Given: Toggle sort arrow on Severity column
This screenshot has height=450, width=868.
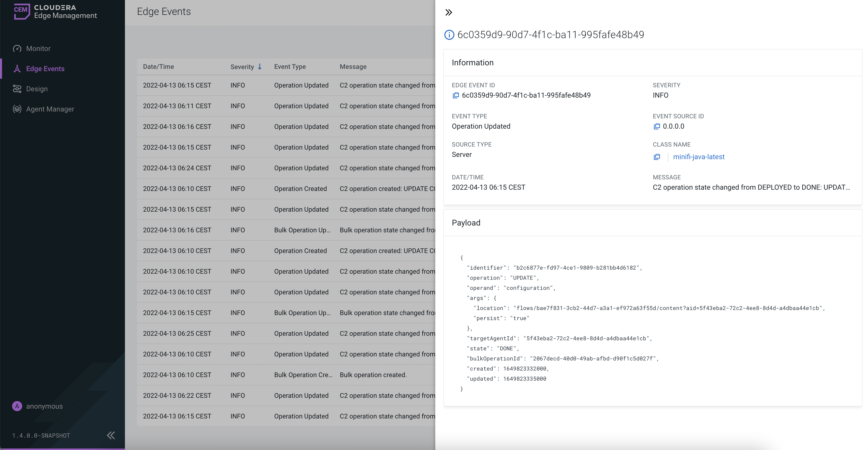Looking at the screenshot, I should pos(260,67).
